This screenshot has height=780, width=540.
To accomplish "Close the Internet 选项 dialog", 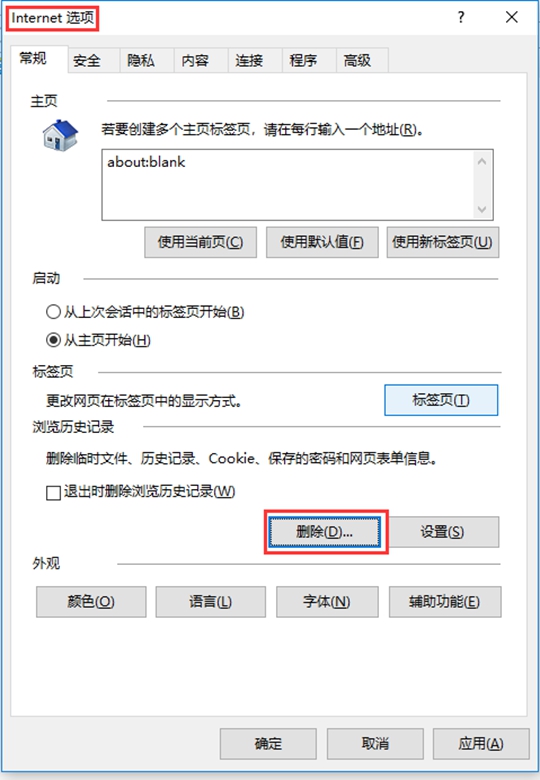I will tap(511, 17).
